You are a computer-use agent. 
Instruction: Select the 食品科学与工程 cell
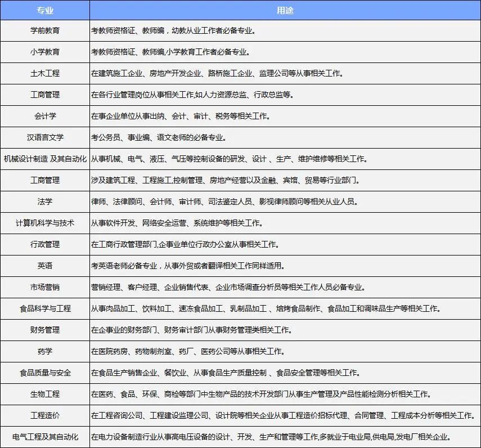tap(45, 308)
